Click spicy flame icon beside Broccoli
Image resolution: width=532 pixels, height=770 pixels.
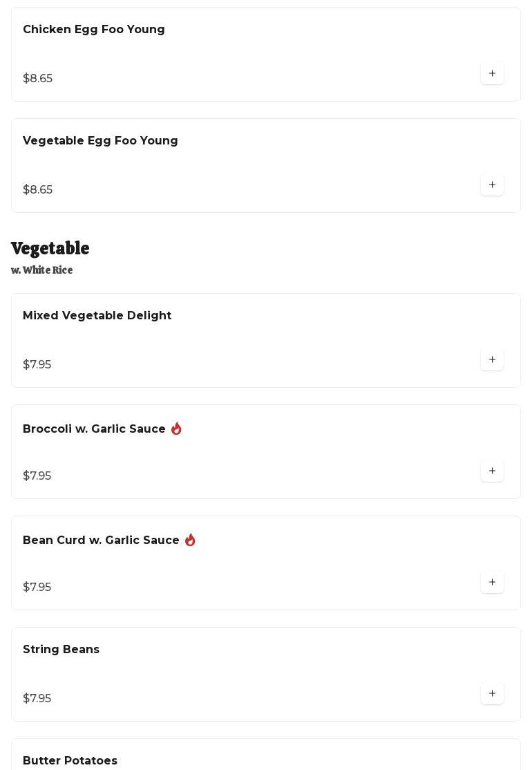[176, 429]
